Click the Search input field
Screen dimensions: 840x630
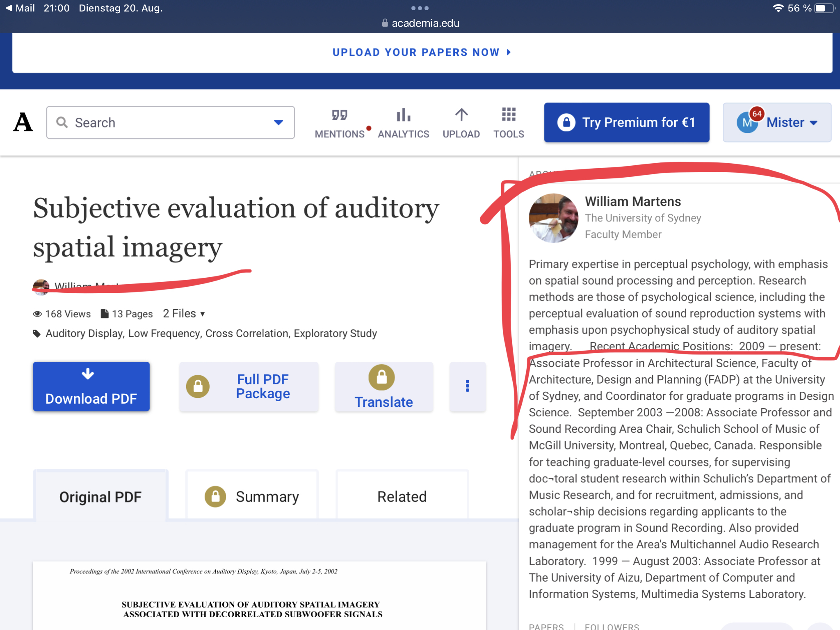(171, 122)
